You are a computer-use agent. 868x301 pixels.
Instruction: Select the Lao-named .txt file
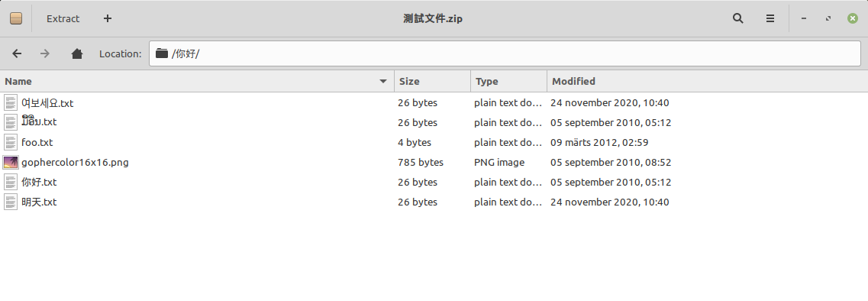(39, 121)
